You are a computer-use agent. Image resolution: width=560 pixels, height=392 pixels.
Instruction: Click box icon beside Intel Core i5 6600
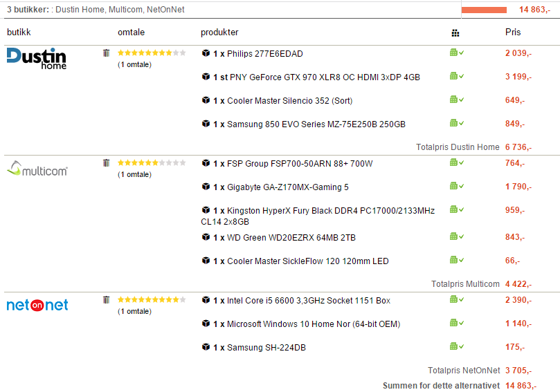pyautogui.click(x=206, y=300)
